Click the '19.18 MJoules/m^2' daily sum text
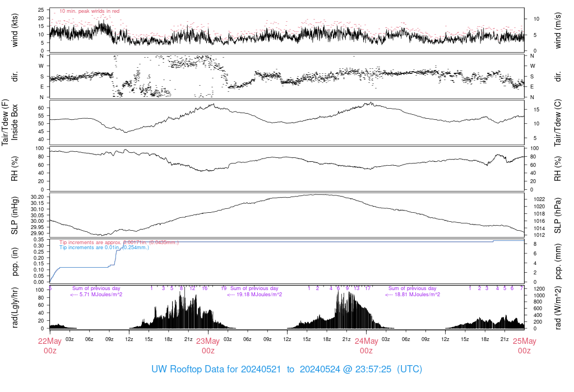This screenshot has width=574, height=392. [259, 295]
